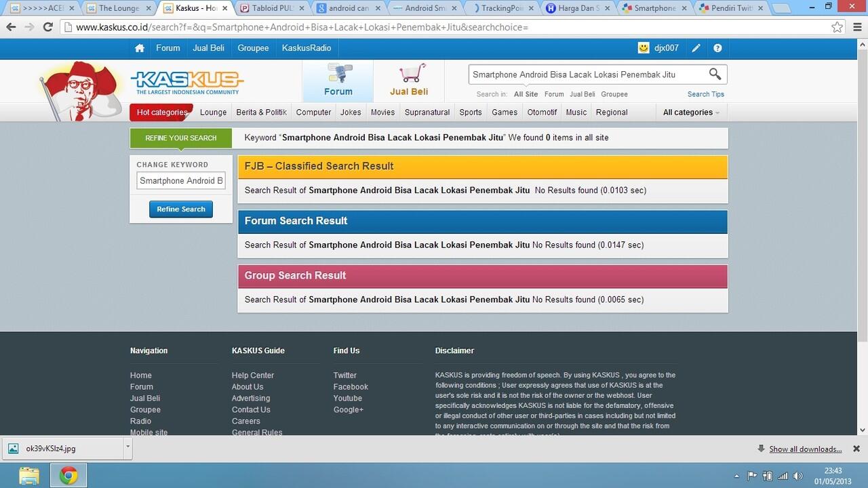Click the djx007 username
Screen dimensions: 868x488
pyautogui.click(x=666, y=48)
